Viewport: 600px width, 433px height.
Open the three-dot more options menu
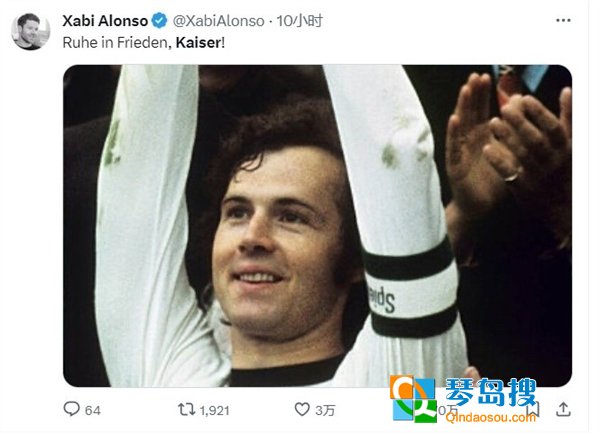pos(563,20)
